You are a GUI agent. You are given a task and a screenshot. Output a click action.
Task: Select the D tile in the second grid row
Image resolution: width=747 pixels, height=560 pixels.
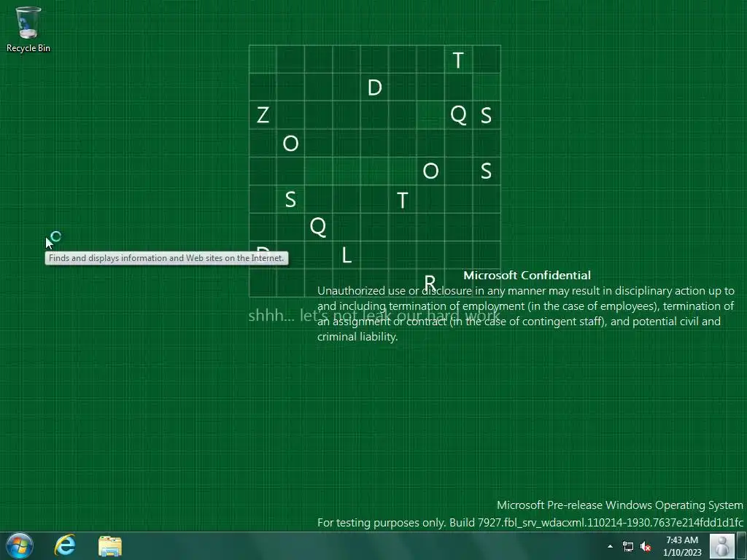coord(374,87)
